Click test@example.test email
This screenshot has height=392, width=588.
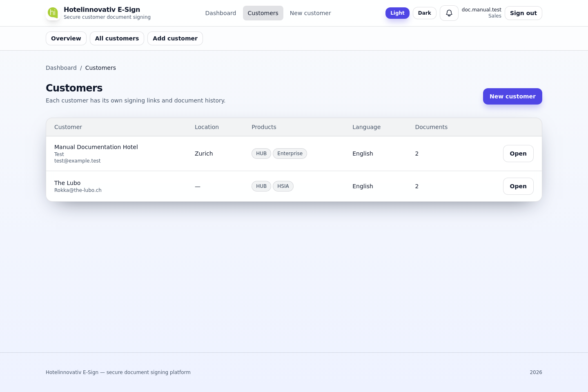coord(77,161)
